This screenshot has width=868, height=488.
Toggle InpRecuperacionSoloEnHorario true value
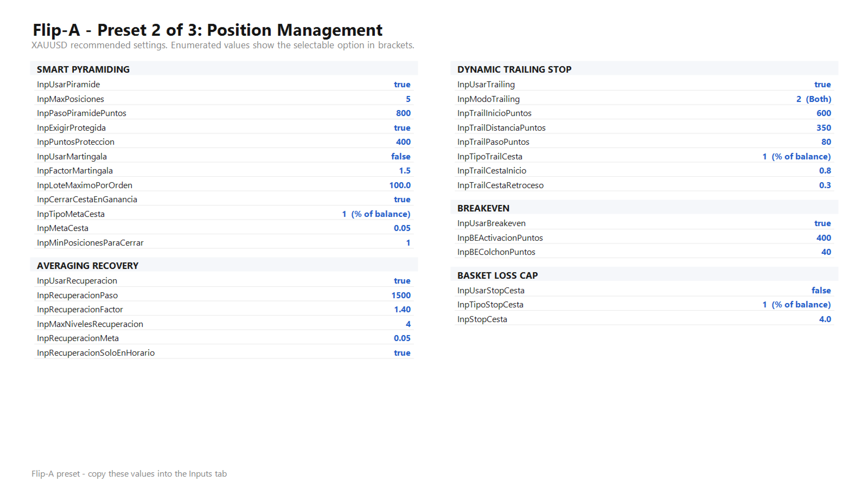[402, 353]
